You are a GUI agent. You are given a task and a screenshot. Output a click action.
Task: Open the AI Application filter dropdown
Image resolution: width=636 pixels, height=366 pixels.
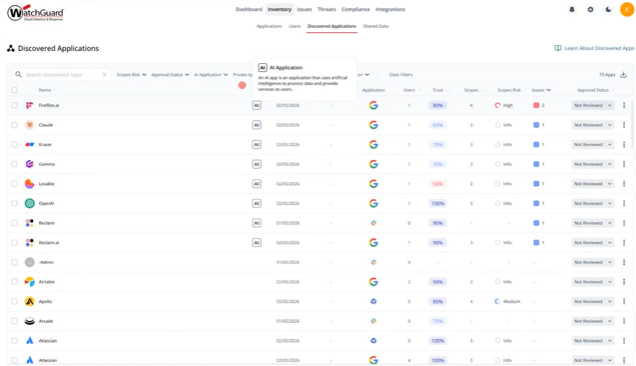211,75
